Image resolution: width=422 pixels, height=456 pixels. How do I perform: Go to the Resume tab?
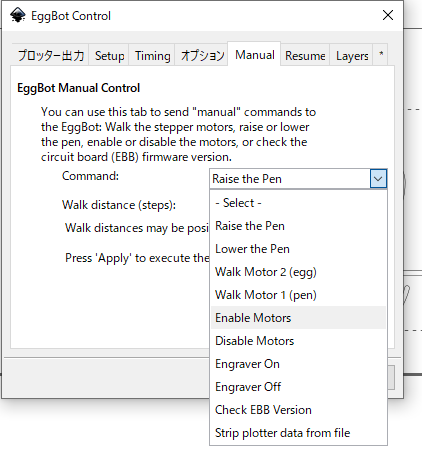pos(305,56)
